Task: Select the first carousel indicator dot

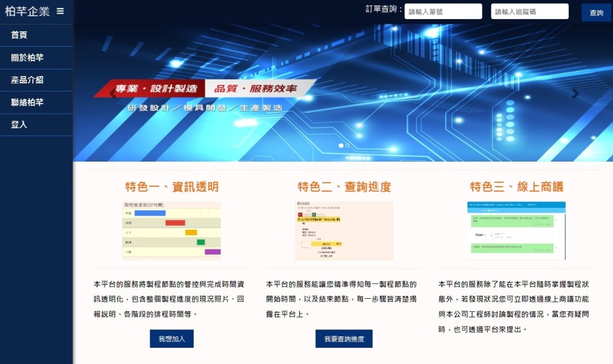Action: 341,145
